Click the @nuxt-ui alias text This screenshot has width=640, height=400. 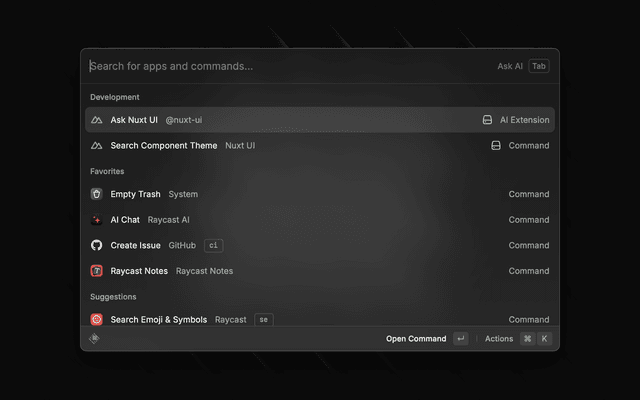point(184,120)
